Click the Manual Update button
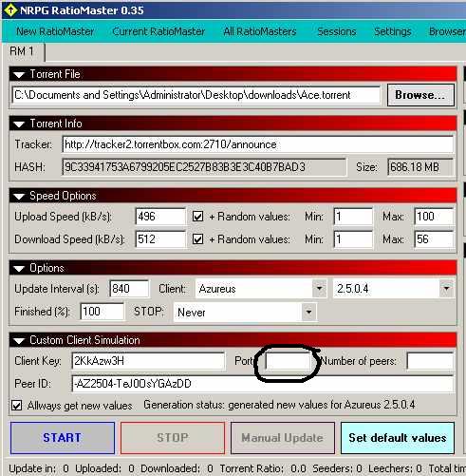Screen dimensions: 466x476 (x=283, y=438)
